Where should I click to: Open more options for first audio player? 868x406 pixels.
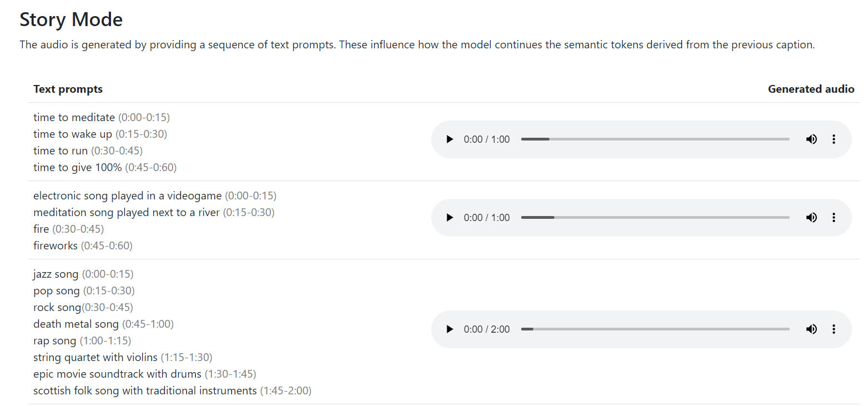(x=834, y=139)
